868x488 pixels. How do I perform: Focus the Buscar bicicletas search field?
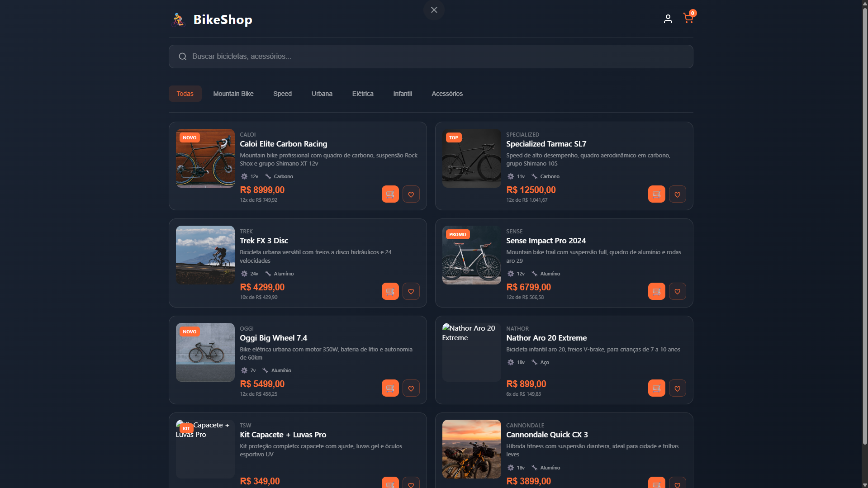(431, 57)
